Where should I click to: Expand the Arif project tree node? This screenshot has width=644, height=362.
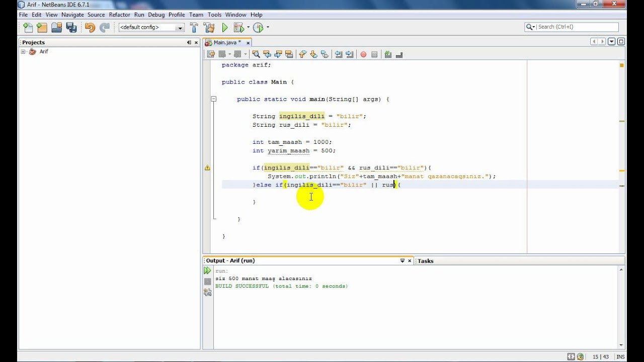point(23,52)
